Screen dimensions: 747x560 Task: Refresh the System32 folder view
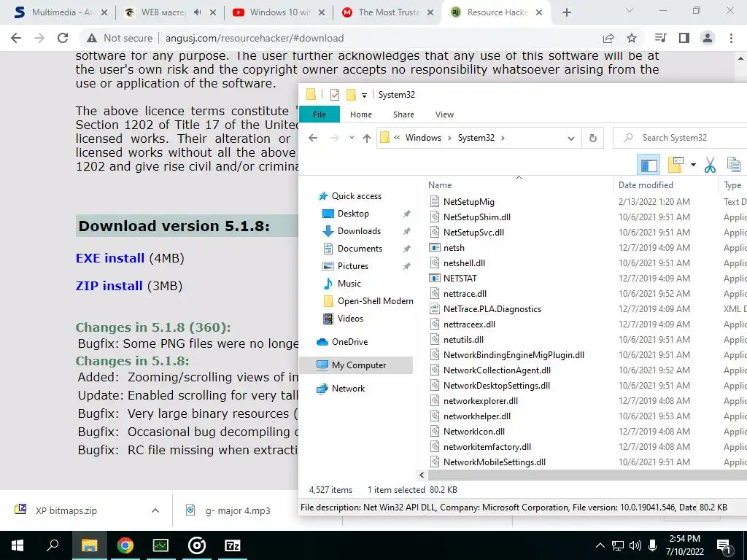click(x=592, y=138)
